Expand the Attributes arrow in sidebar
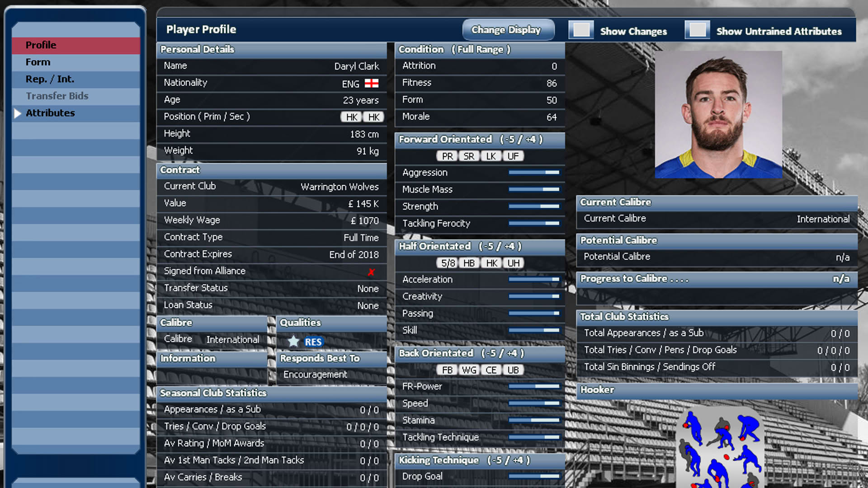The width and height of the screenshot is (868, 488). 18,113
